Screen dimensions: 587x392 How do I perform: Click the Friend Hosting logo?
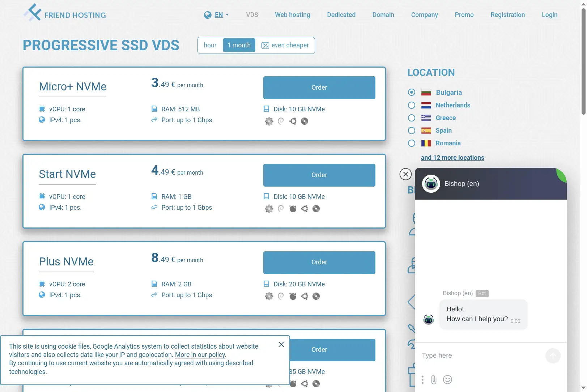click(x=65, y=13)
